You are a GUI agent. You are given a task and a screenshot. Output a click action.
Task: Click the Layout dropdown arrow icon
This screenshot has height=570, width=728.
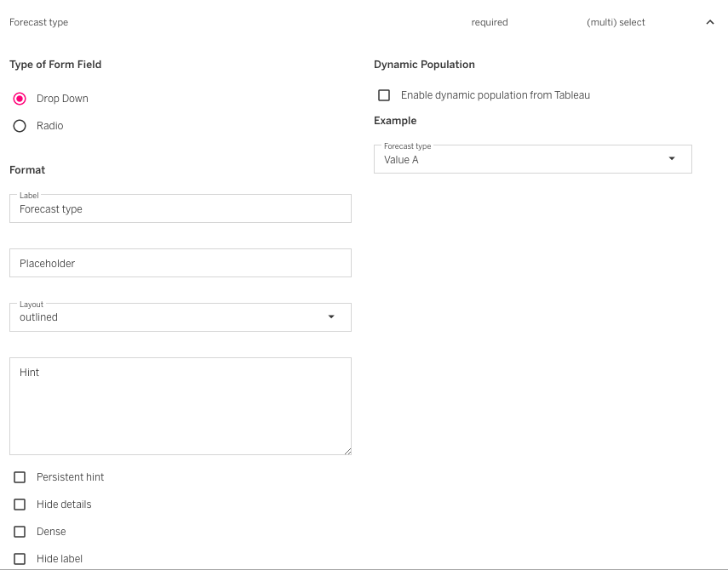[331, 317]
